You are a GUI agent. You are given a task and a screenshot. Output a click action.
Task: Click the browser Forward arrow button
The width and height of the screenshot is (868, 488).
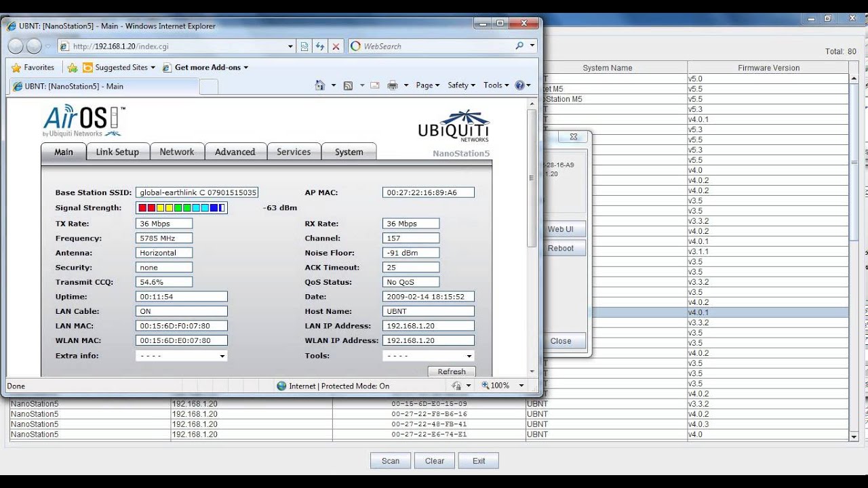pos(34,46)
